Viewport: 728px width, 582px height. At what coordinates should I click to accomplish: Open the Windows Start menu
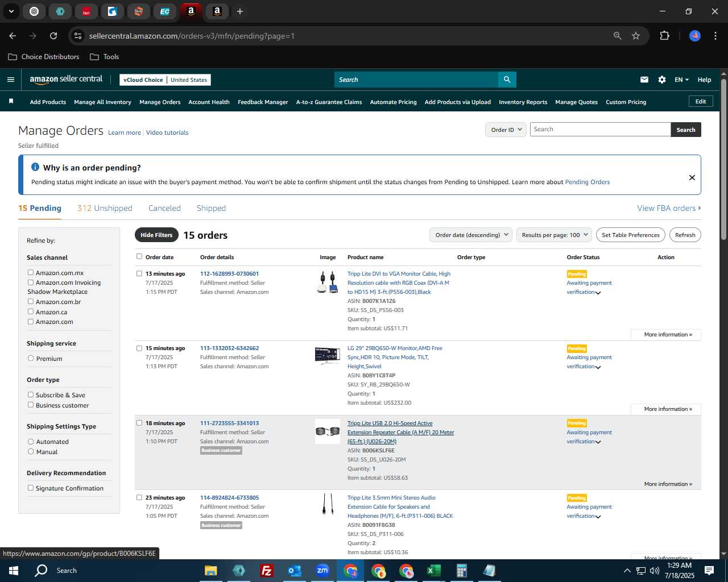[14, 571]
